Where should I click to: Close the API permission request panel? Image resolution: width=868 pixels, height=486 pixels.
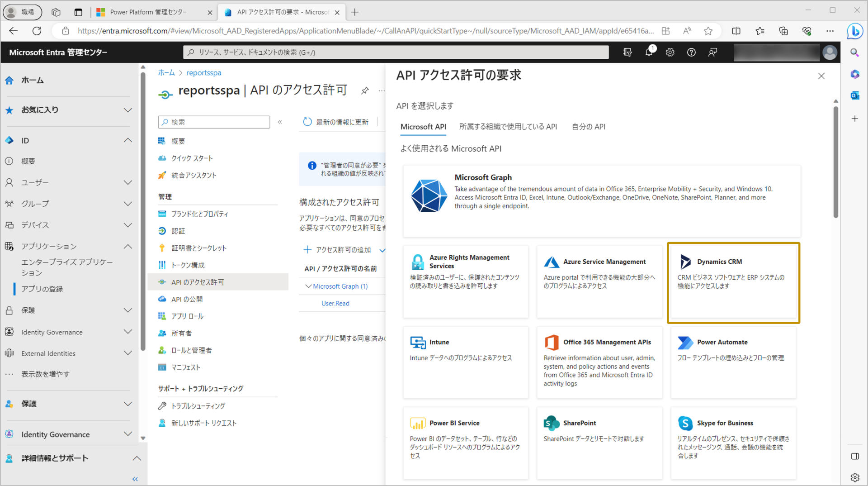point(821,76)
